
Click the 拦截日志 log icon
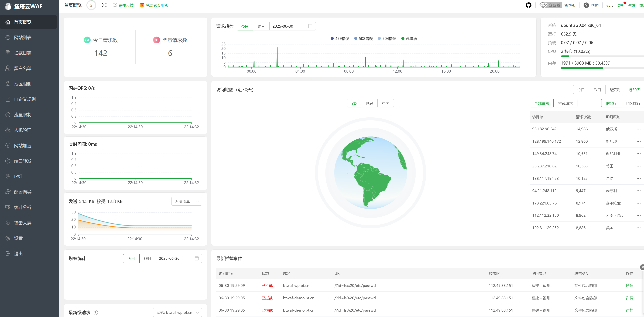pos(8,53)
